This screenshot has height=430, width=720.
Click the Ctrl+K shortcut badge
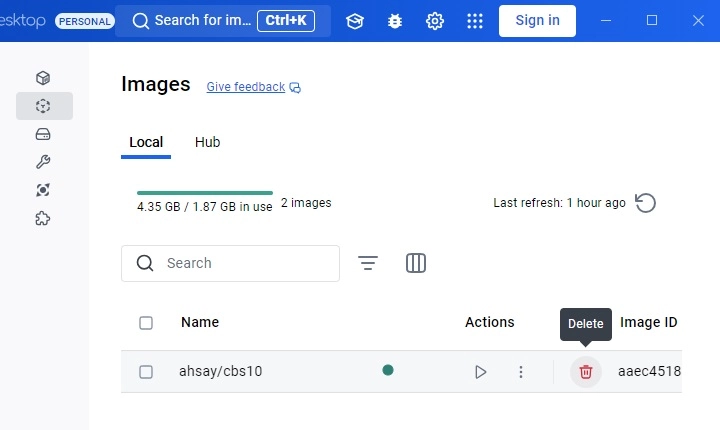point(286,21)
